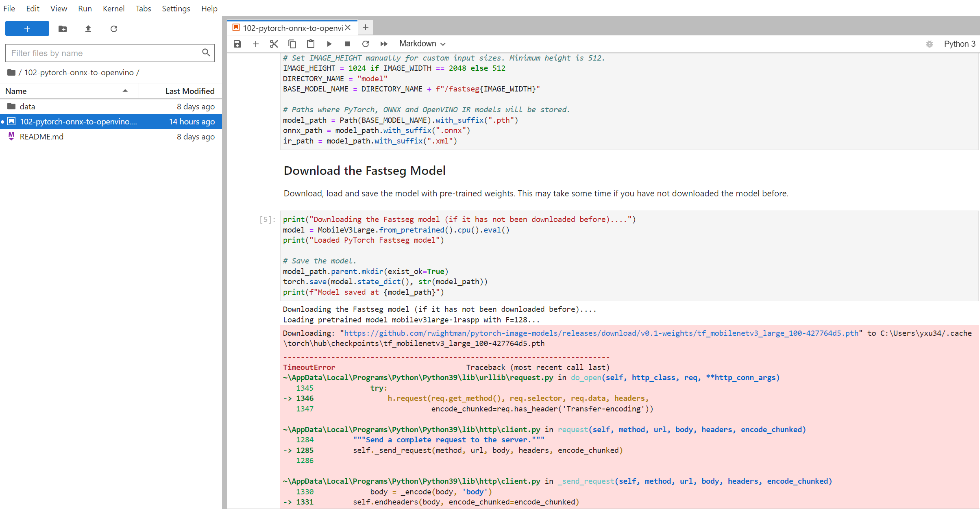The image size is (980, 509).
Task: Copy the selected notebook cells
Action: click(x=292, y=44)
